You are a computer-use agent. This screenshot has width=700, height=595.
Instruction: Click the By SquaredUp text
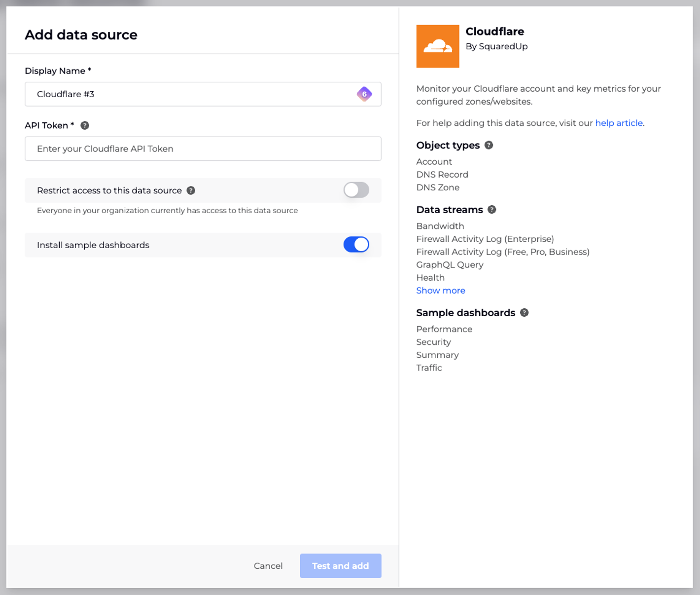(x=496, y=46)
